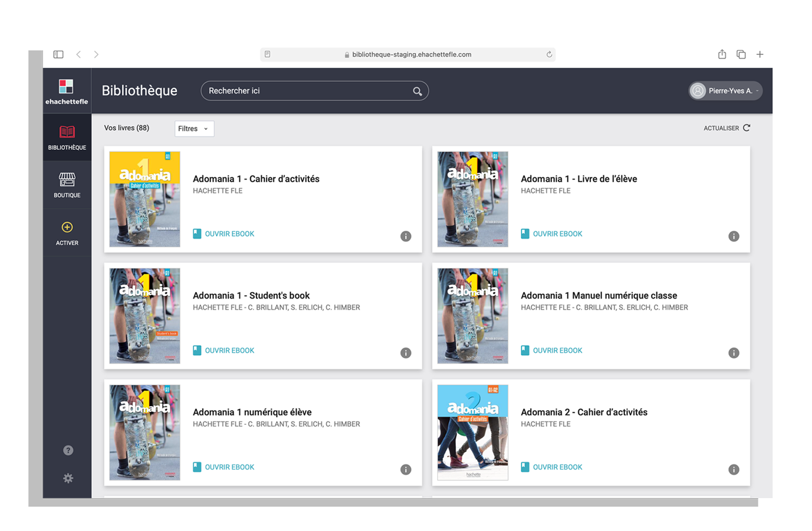Toggle the browser sidebar panel

click(x=58, y=54)
